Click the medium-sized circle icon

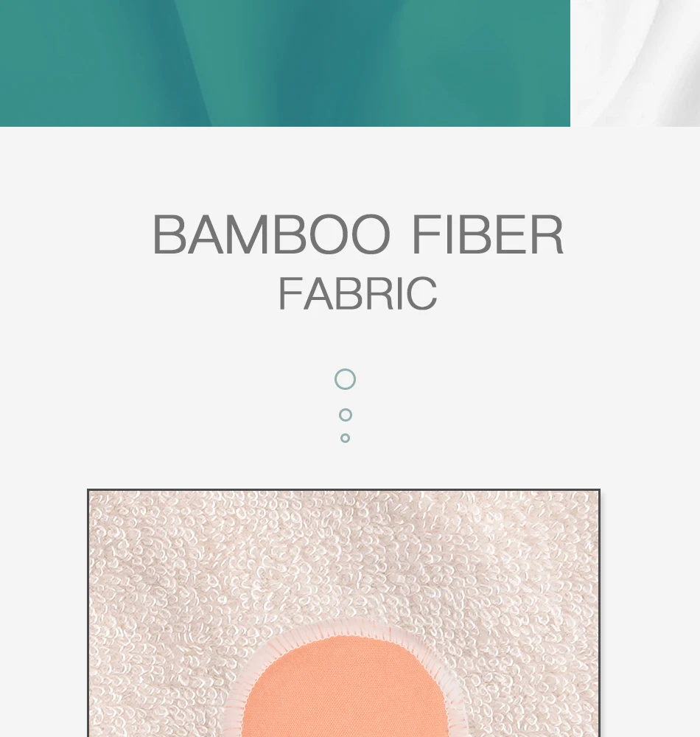point(346,414)
